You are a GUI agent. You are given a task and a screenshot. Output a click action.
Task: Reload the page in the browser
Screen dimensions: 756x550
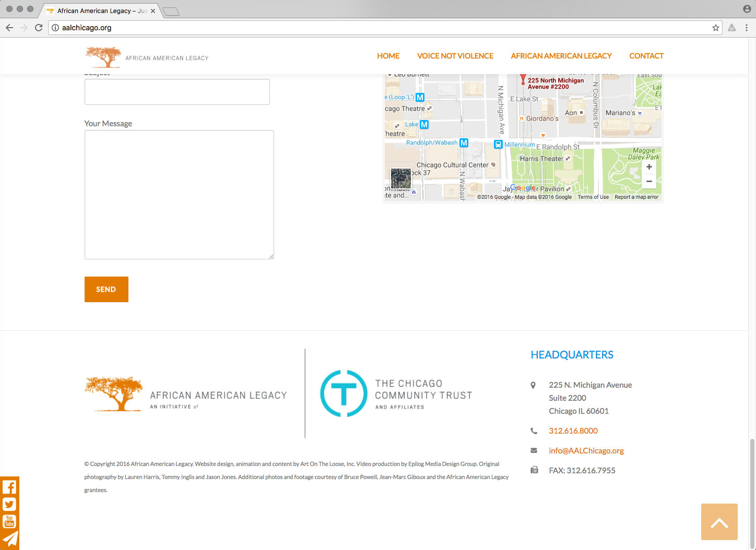(x=39, y=28)
